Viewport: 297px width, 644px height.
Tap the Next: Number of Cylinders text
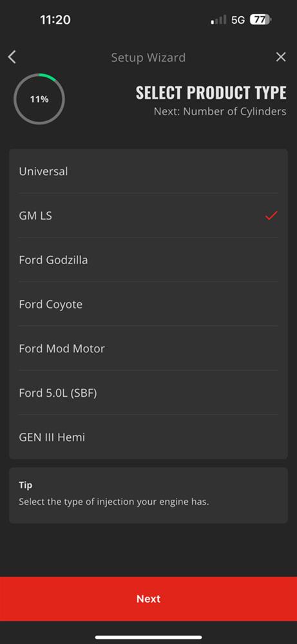tap(220, 111)
